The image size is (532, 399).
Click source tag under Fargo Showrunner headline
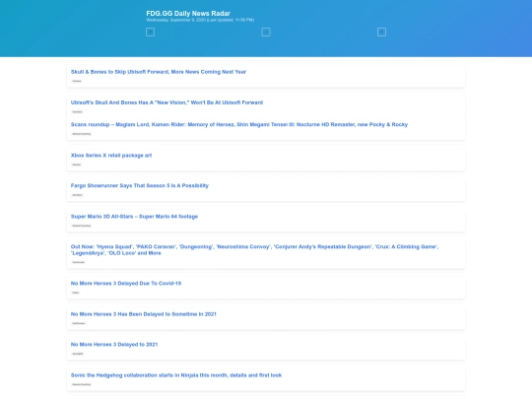coord(77,195)
